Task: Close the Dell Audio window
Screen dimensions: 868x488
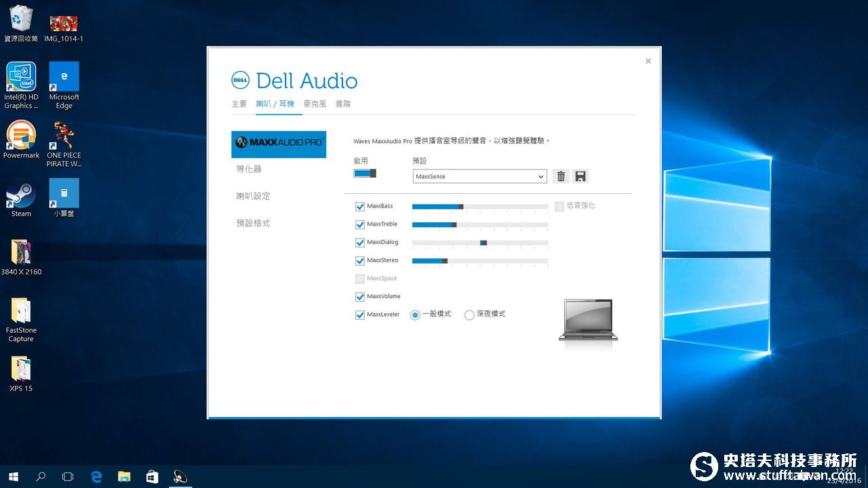Action: tap(648, 61)
